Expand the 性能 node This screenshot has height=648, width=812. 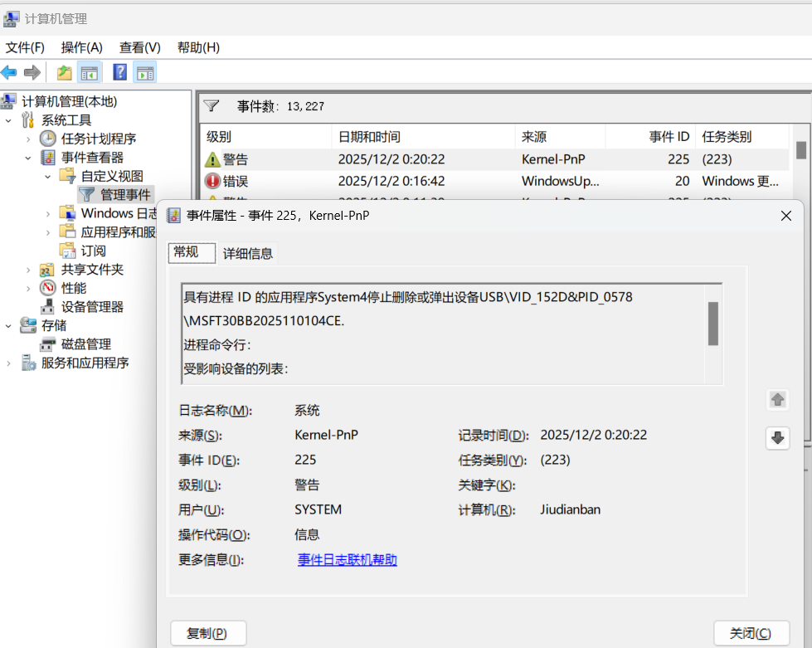click(x=28, y=288)
